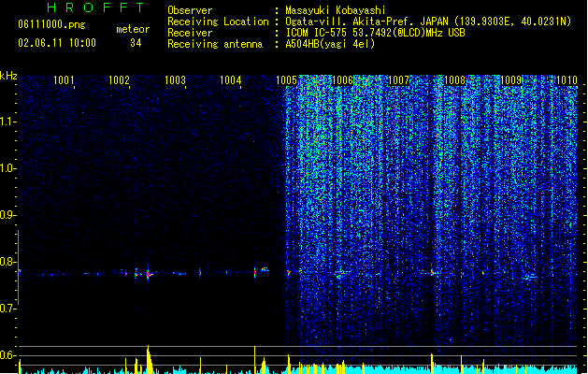Select the file name 06111000.png

(x=51, y=24)
